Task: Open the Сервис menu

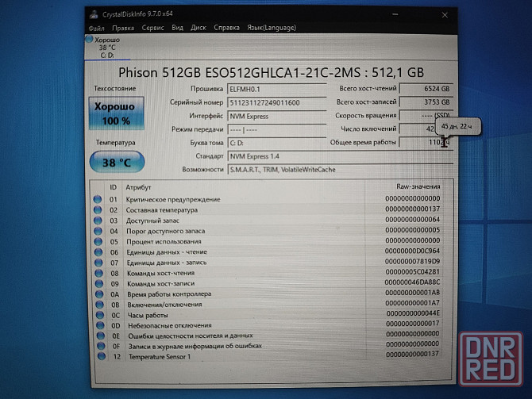Action: tap(152, 28)
